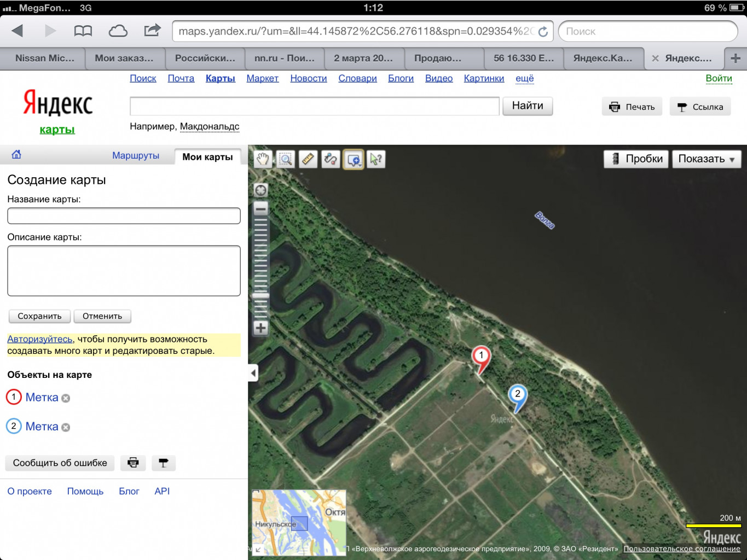Zoom in with the plus button
The height and width of the screenshot is (560, 747).
coord(261,328)
